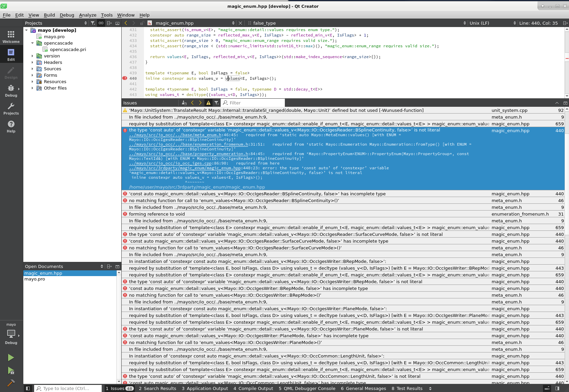Open the Analyze menu
Screen dimensions: 569x392
point(88,15)
